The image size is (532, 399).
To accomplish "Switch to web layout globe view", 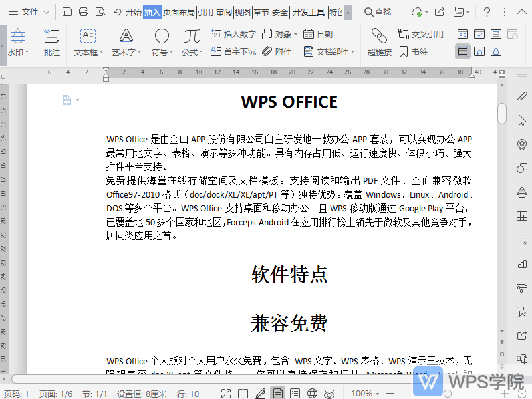I will pyautogui.click(x=312, y=394).
